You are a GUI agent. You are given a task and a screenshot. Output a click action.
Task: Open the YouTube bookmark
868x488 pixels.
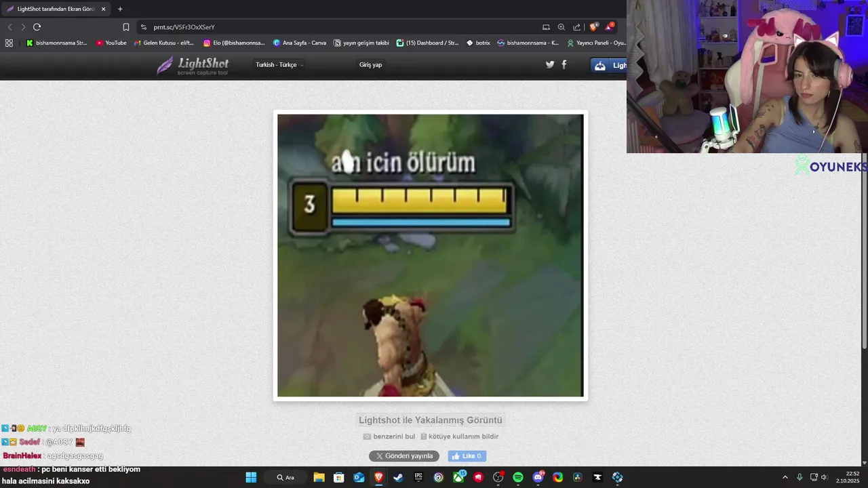pyautogui.click(x=111, y=43)
